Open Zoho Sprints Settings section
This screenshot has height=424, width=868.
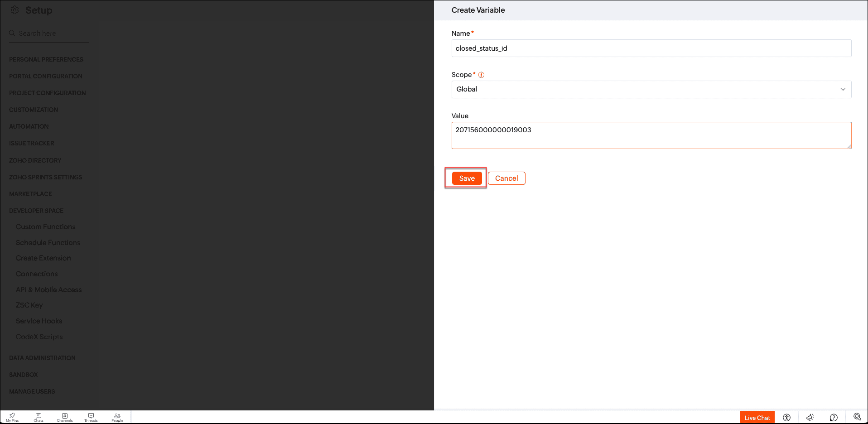[46, 177]
